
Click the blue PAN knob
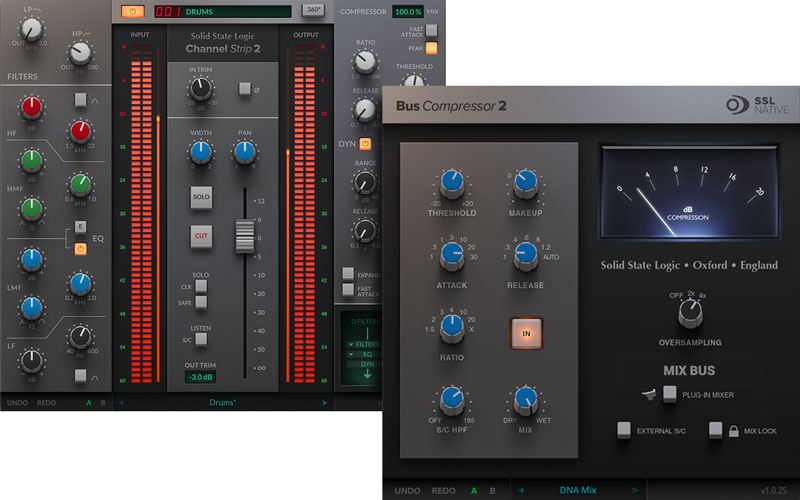245,152
